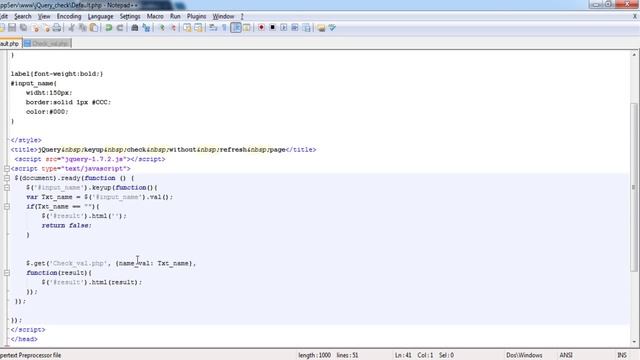Viewport: 640px width, 360px height.
Task: Open the Encoding menu
Action: [69, 16]
